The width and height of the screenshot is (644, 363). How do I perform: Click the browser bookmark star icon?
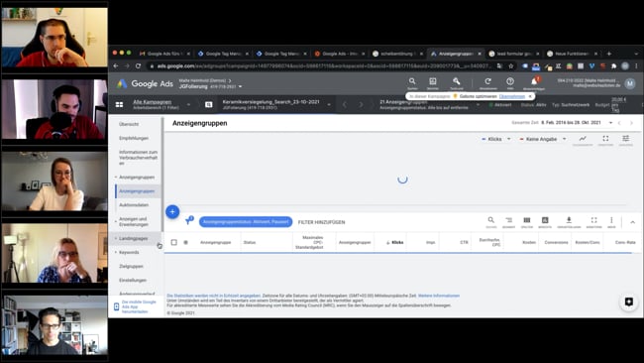click(511, 66)
